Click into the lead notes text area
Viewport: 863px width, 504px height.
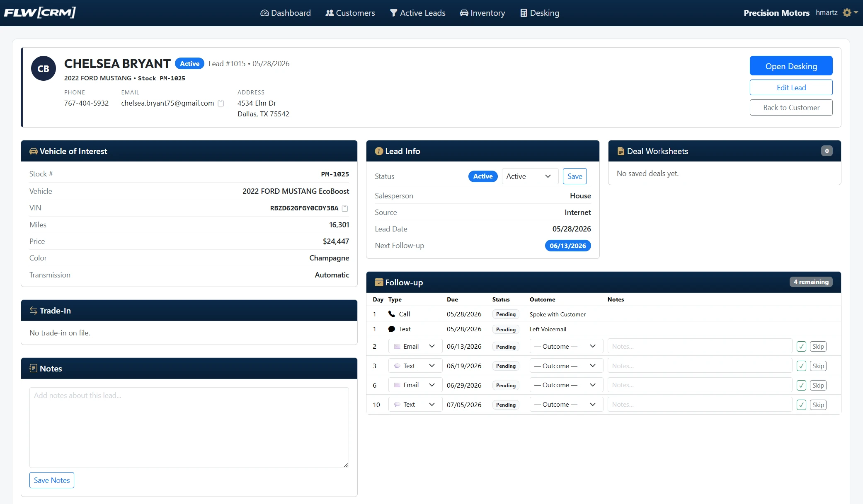189,427
